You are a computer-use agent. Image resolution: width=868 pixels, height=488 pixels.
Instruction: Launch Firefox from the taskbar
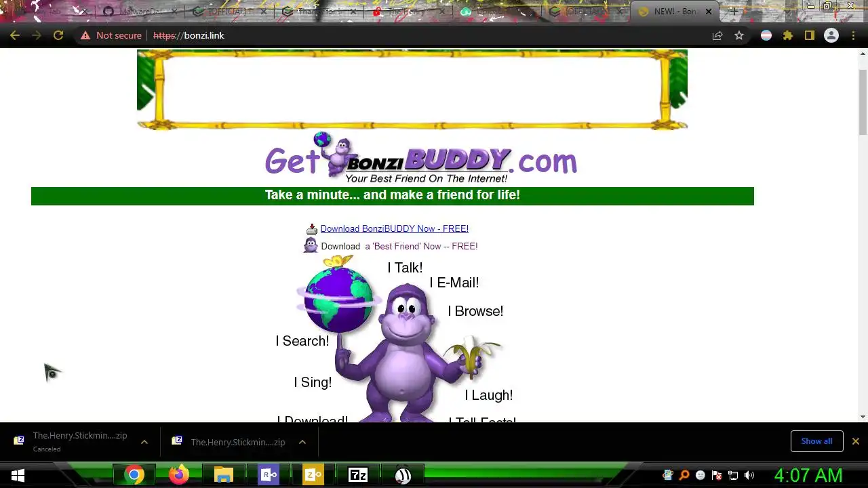tap(179, 475)
